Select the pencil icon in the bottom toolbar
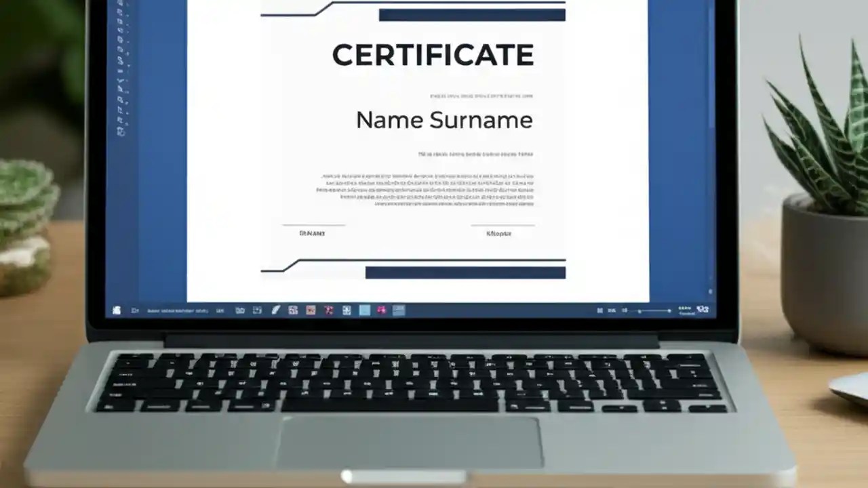The image size is (868, 488). tap(276, 310)
